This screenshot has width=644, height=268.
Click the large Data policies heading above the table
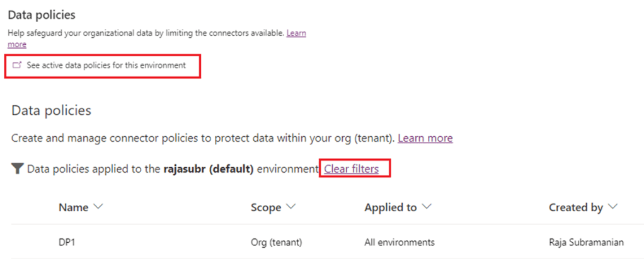coord(52,110)
